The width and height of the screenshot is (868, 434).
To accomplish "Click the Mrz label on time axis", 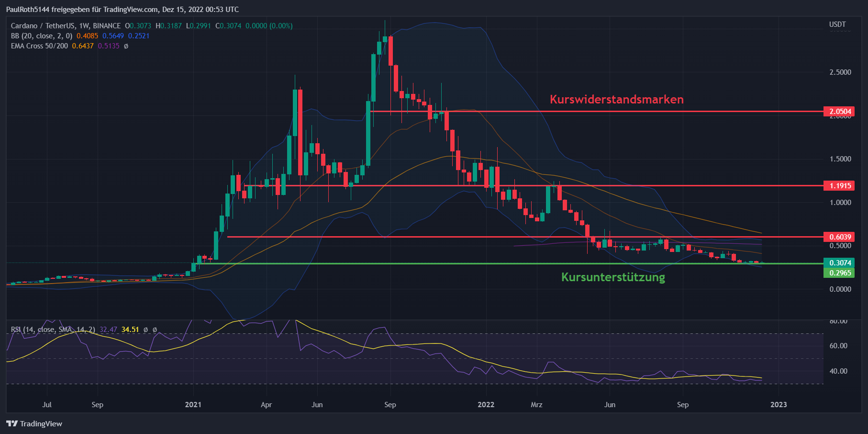I will [536, 405].
